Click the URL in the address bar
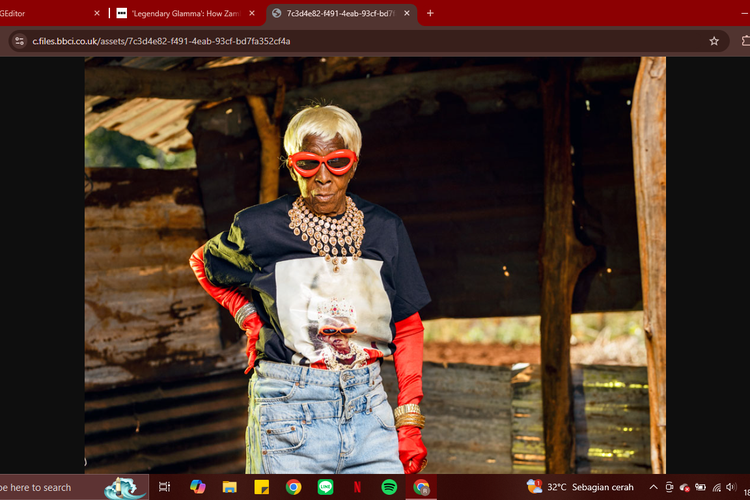750x500 pixels. pyautogui.click(x=160, y=41)
